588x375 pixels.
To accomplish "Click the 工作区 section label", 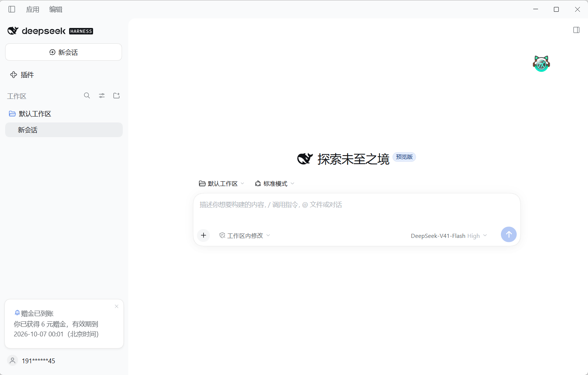I will click(17, 96).
